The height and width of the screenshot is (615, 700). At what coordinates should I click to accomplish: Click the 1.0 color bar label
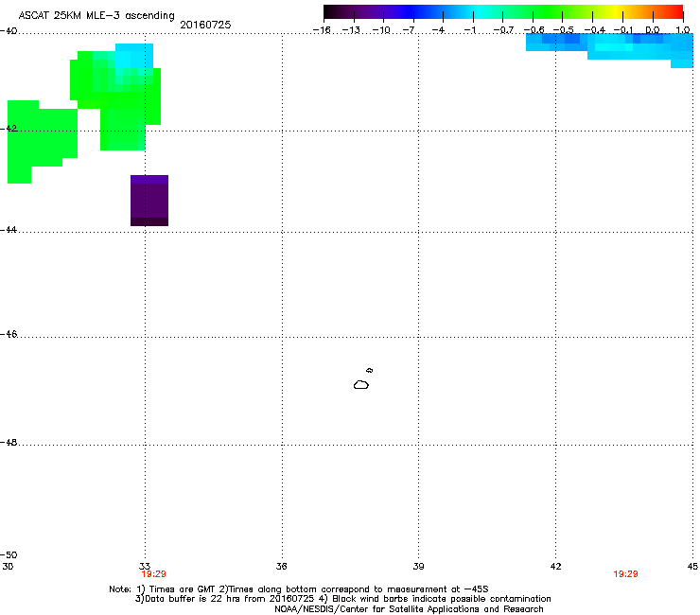683,30
